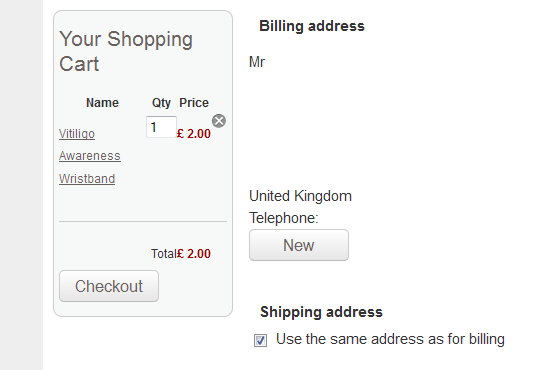Untick same address as billing checkbox
Screen dimensions: 542x370
260,340
